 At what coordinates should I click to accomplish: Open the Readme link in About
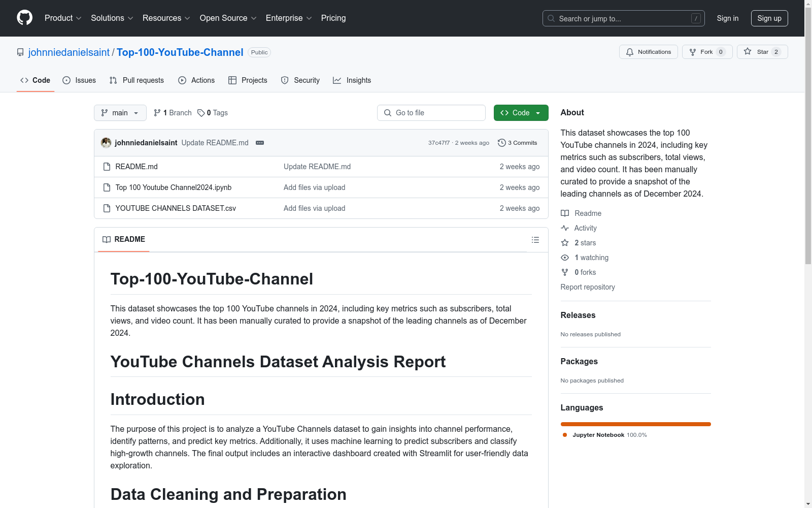pos(581,213)
